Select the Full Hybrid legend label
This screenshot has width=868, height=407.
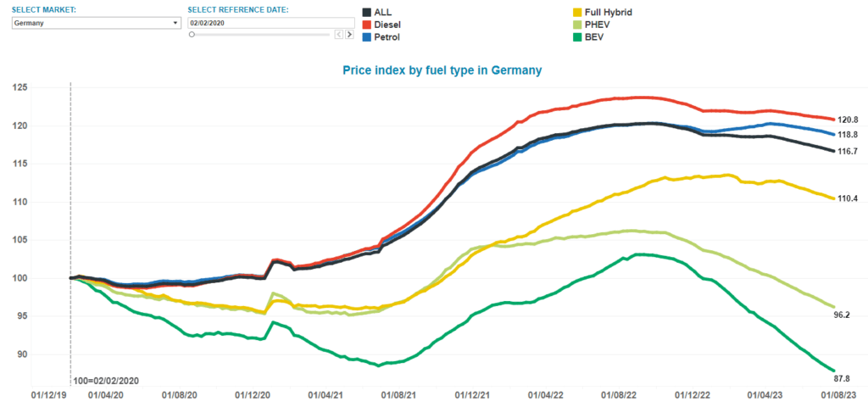[x=609, y=13]
